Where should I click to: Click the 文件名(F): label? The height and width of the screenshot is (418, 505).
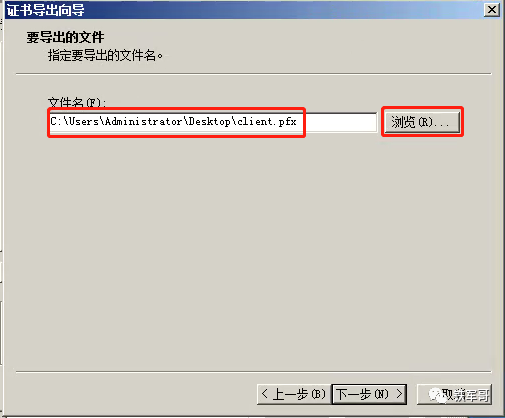pos(77,102)
